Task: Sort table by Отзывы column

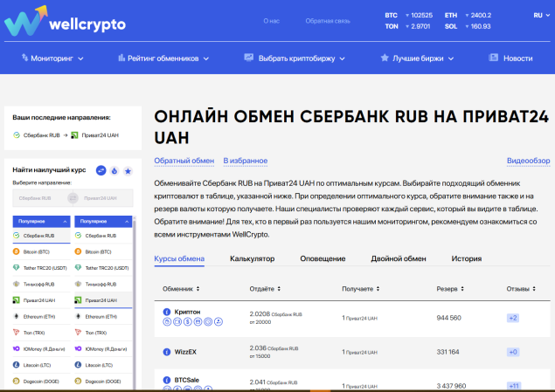Action: tap(521, 289)
